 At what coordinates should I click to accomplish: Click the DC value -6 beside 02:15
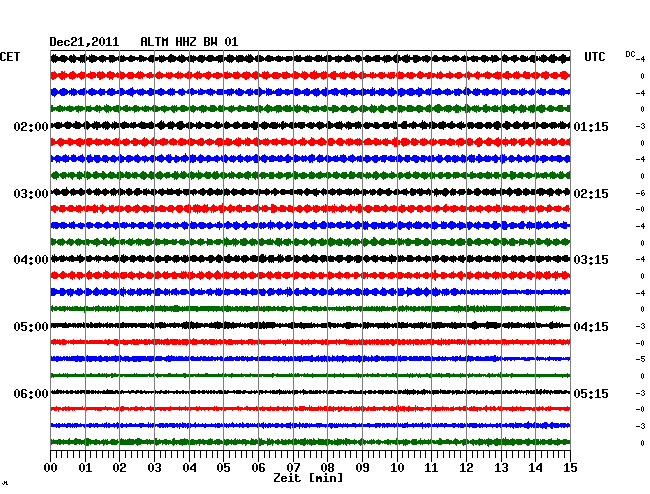(x=640, y=193)
